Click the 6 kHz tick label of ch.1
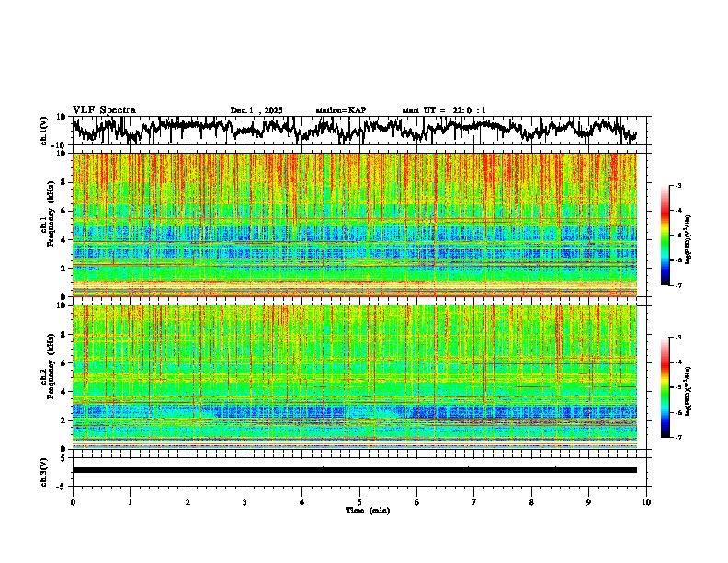The width and height of the screenshot is (728, 563). [x=63, y=211]
